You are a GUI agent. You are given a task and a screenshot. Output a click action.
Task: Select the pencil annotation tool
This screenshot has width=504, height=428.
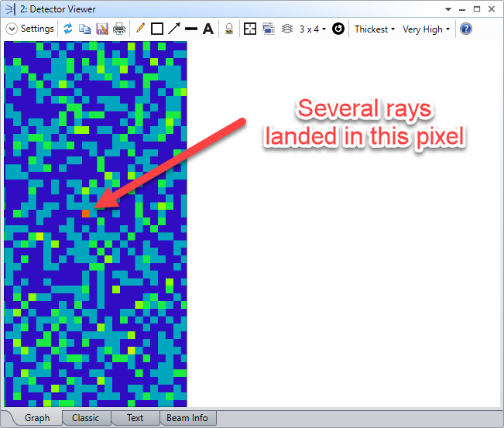140,29
